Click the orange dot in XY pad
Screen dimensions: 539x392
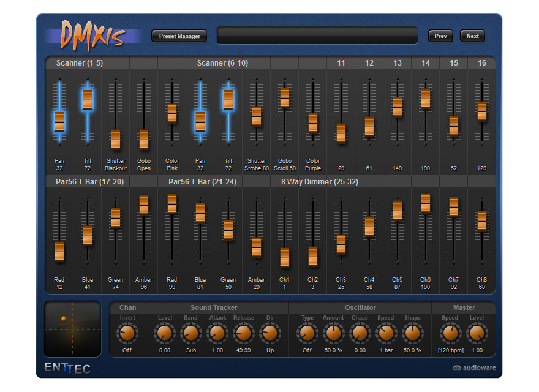63,318
